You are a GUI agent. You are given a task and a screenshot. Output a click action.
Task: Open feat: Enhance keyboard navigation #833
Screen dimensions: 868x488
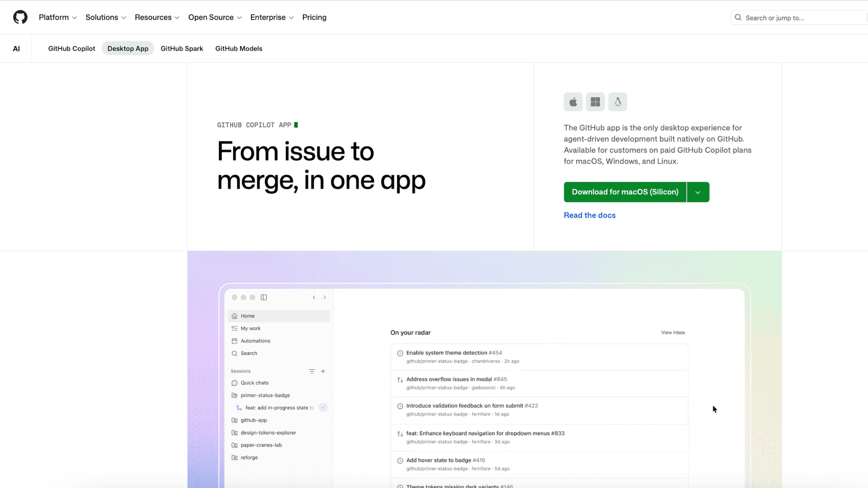tap(485, 433)
